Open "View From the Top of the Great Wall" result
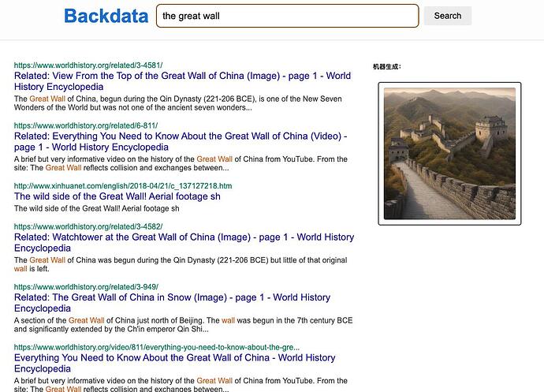This screenshot has height=392, width=544. (x=182, y=81)
